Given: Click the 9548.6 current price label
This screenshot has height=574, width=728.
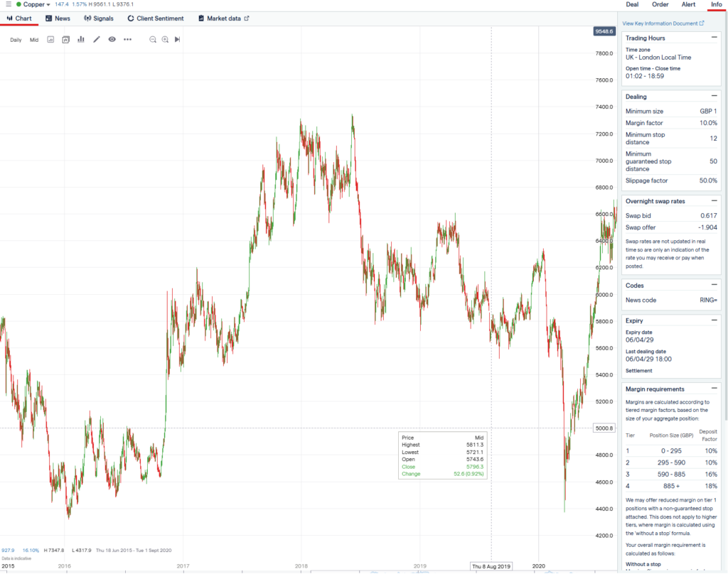Looking at the screenshot, I should (x=604, y=31).
